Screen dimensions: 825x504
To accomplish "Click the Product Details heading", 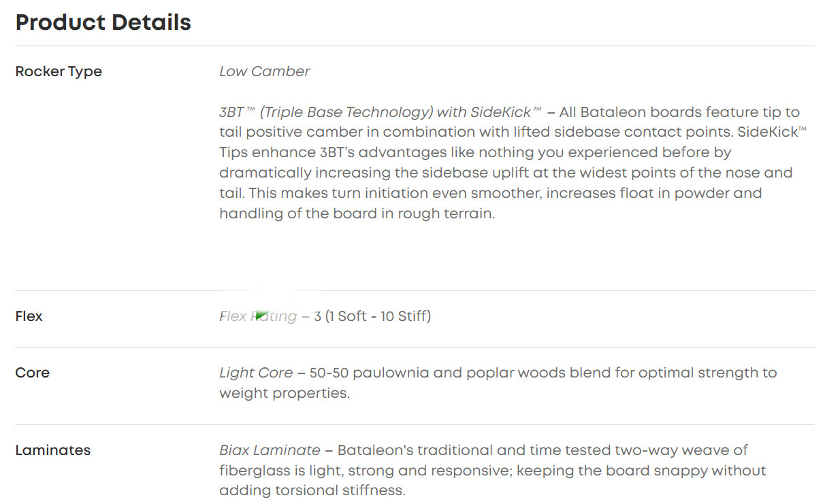I will (x=103, y=22).
